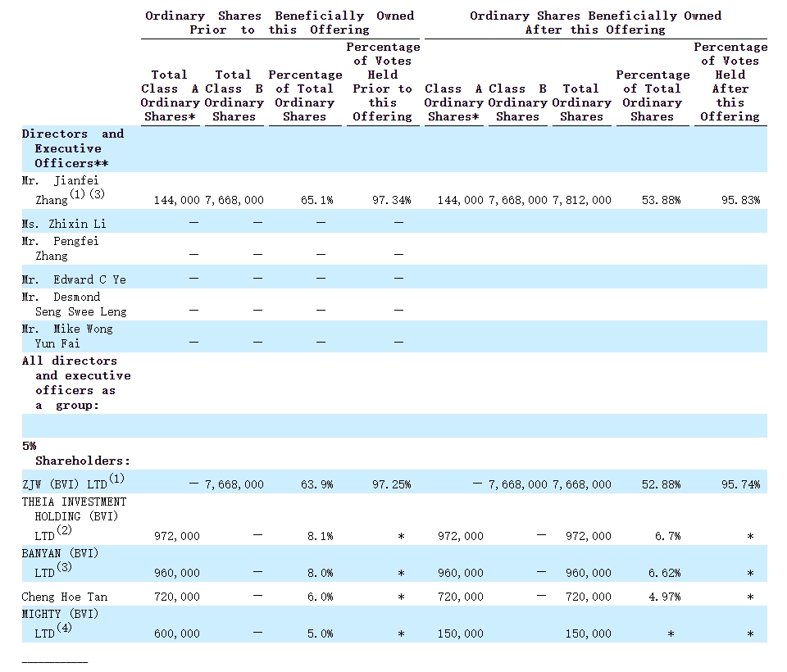
Task: Click BANYAN's 960,000 Class A shares prior to offering
Action: click(177, 573)
